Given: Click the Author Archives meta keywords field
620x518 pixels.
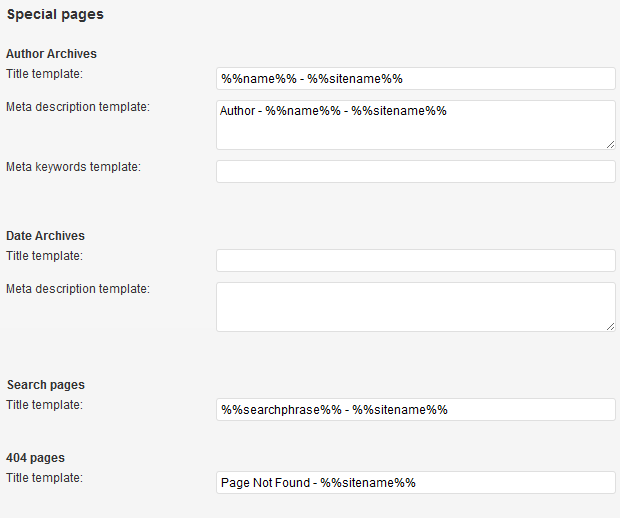Looking at the screenshot, I should 415,172.
